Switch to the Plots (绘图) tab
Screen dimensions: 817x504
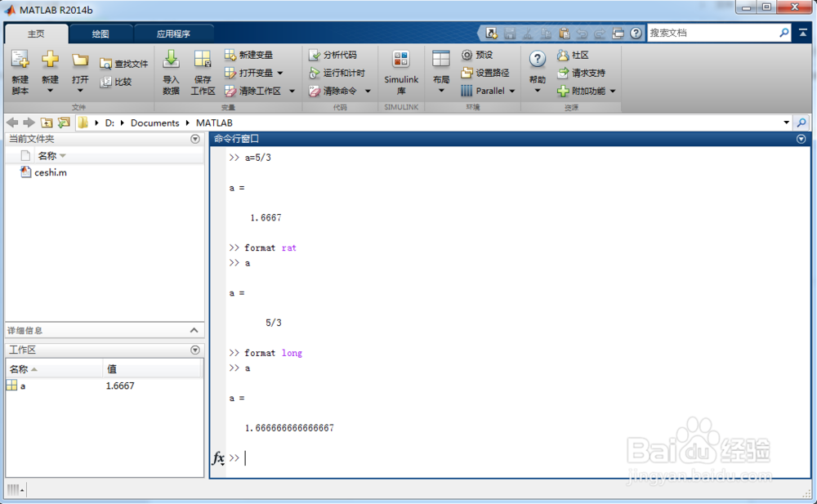tap(100, 33)
